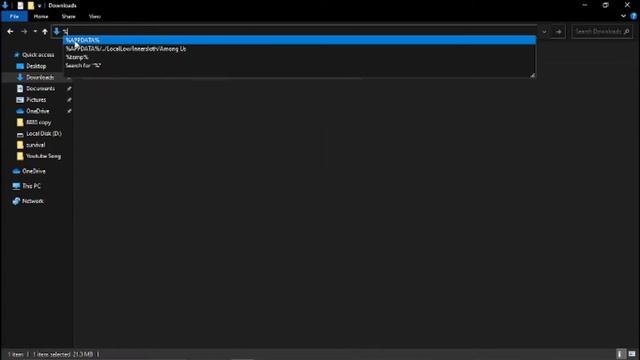Go back with the Back arrow
Screen dimensions: 640x360
(11, 31)
